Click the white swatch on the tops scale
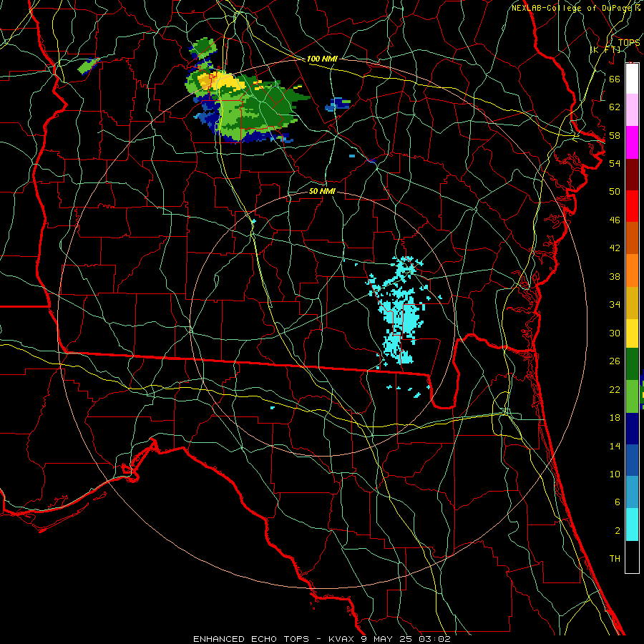Viewport: 644px width, 644px height. coord(632,79)
